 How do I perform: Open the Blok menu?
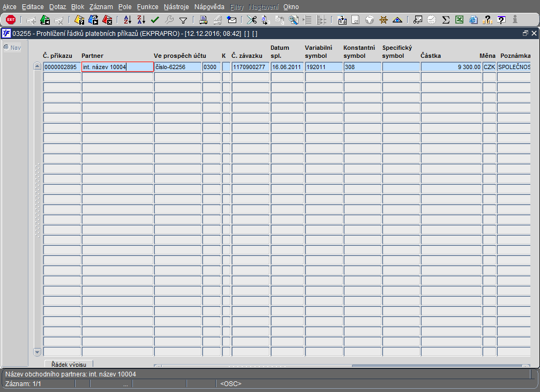pyautogui.click(x=78, y=7)
